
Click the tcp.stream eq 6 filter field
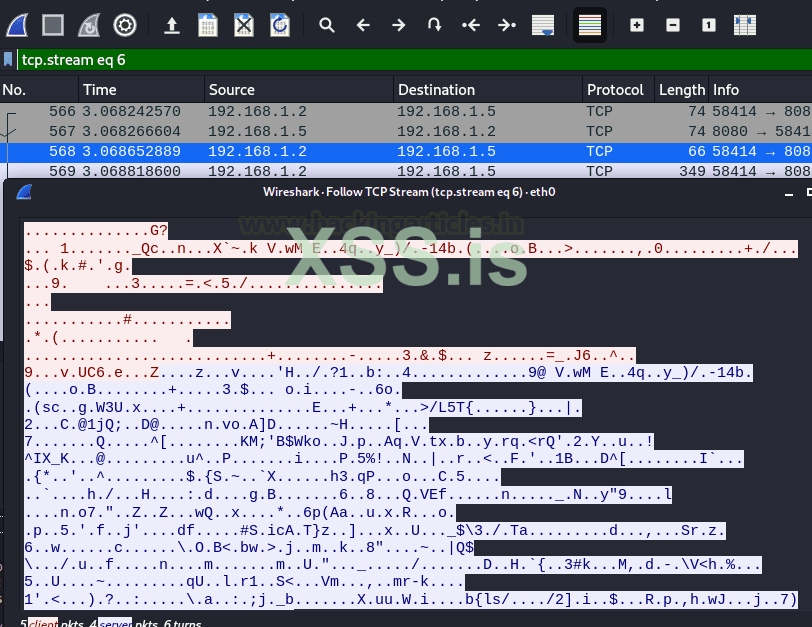414,60
